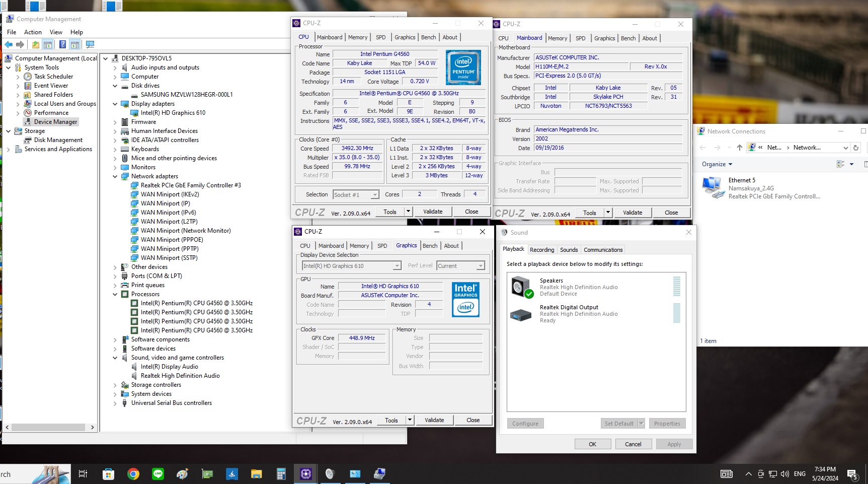Open Tools dropdown arrow in Graphics CPU-Z
Viewport: 868px width, 484px height.
(x=410, y=420)
